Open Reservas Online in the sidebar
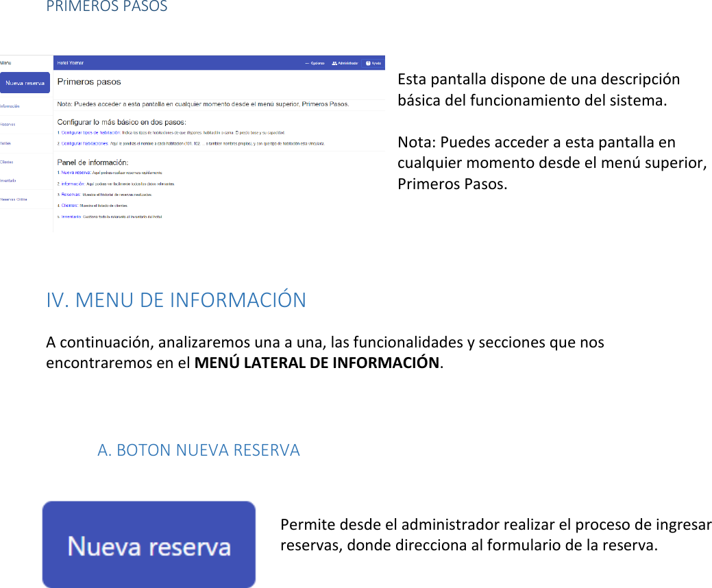 pos(14,199)
